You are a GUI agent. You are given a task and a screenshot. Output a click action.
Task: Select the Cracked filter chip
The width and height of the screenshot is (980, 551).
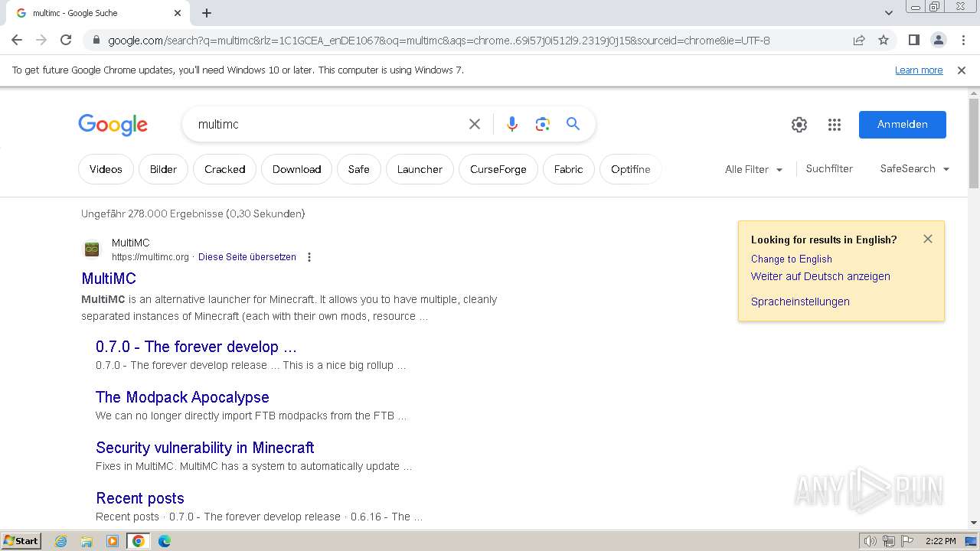pos(225,169)
